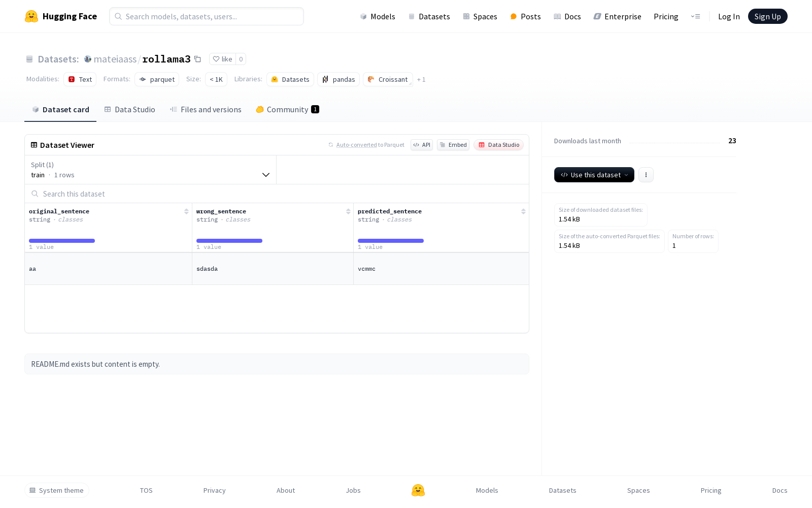
Task: Open the TOS footer link
Action: [x=146, y=490]
